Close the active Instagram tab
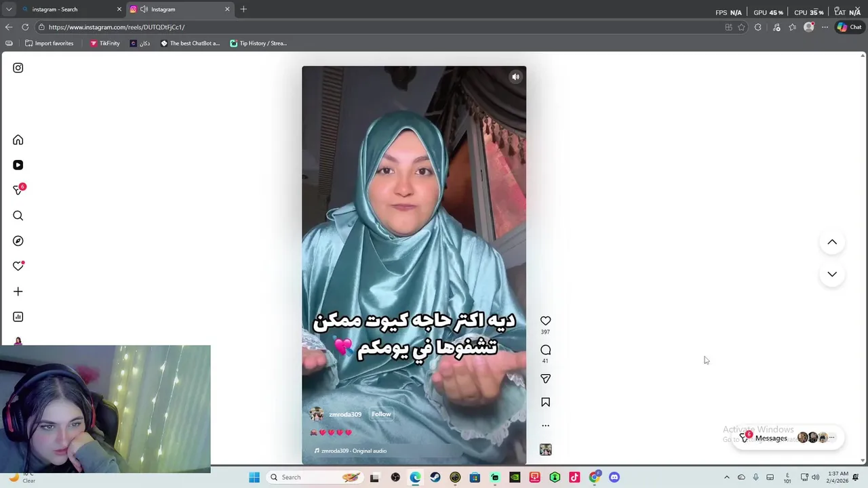This screenshot has height=488, width=868. (x=227, y=9)
